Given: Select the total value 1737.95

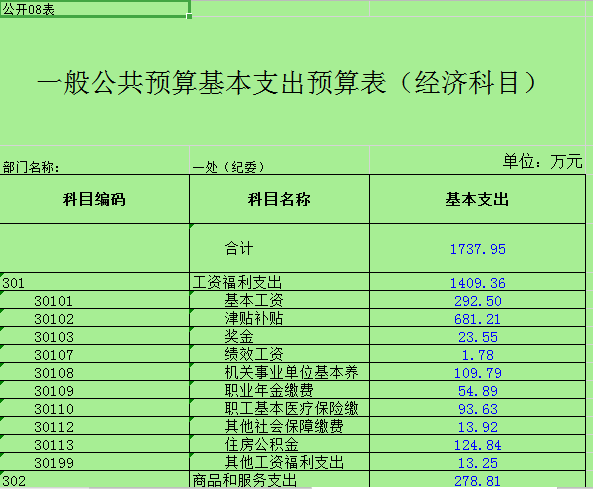Looking at the screenshot, I should (x=477, y=249).
